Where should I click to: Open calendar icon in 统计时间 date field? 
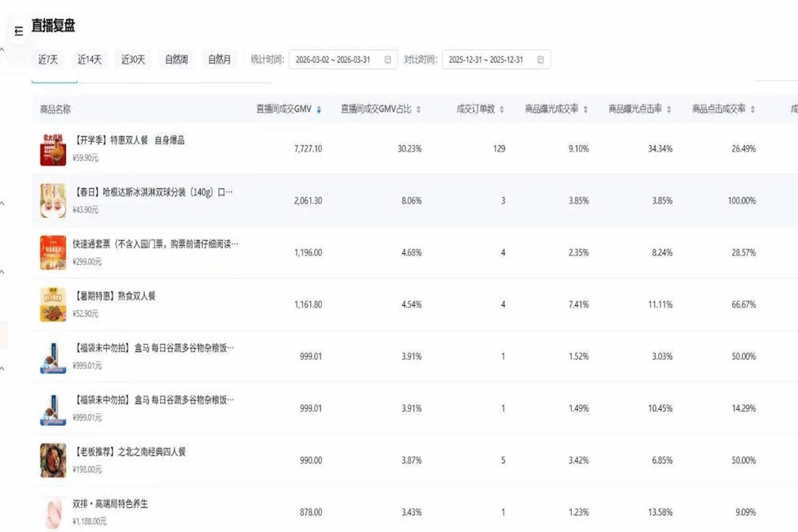coord(388,60)
